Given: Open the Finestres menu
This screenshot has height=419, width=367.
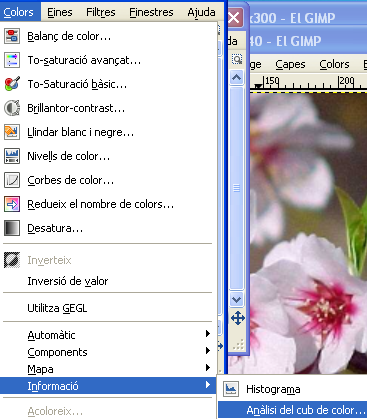Looking at the screenshot, I should [x=151, y=12].
